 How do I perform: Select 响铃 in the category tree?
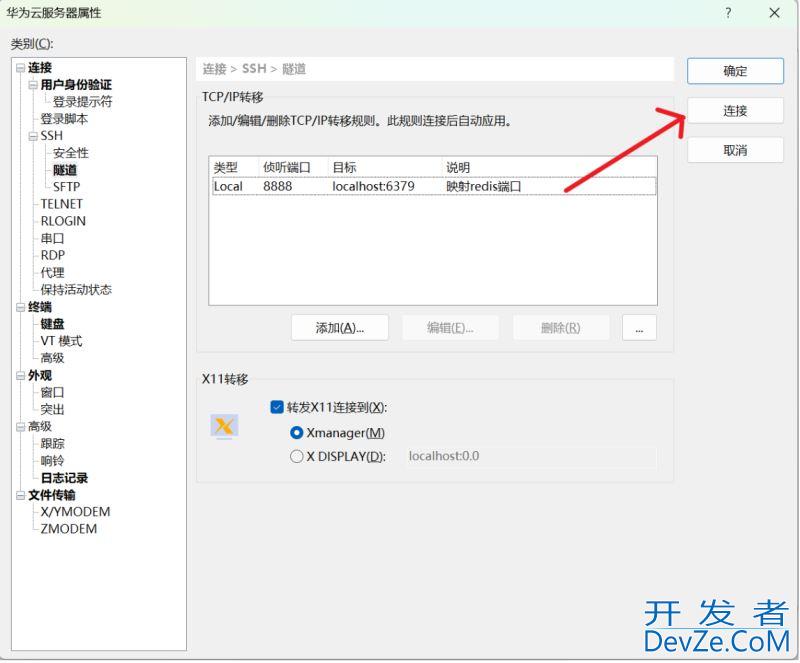click(52, 460)
